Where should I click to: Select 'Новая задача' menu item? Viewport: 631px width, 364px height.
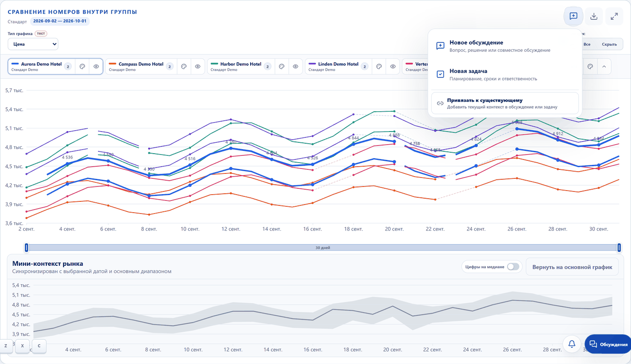[x=505, y=74]
